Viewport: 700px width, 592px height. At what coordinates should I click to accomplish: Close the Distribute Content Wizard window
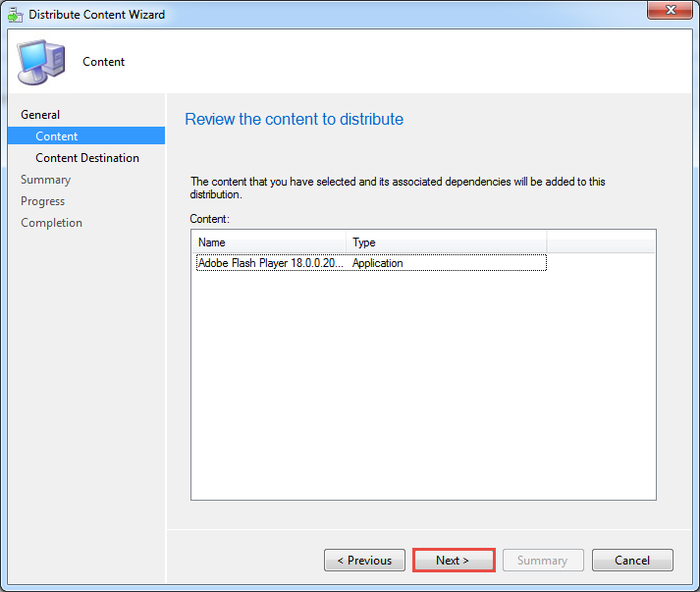(x=671, y=11)
